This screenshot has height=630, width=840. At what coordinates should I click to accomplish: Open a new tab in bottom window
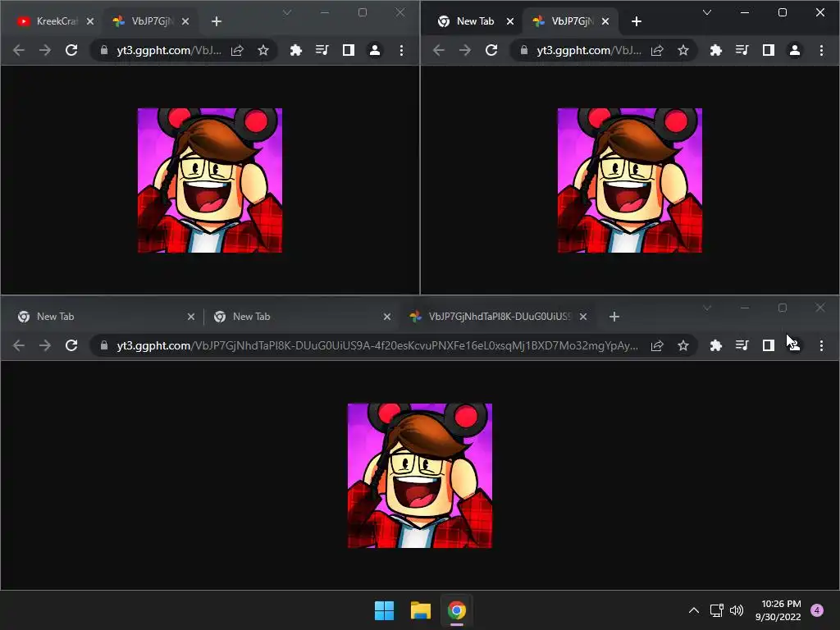click(614, 317)
